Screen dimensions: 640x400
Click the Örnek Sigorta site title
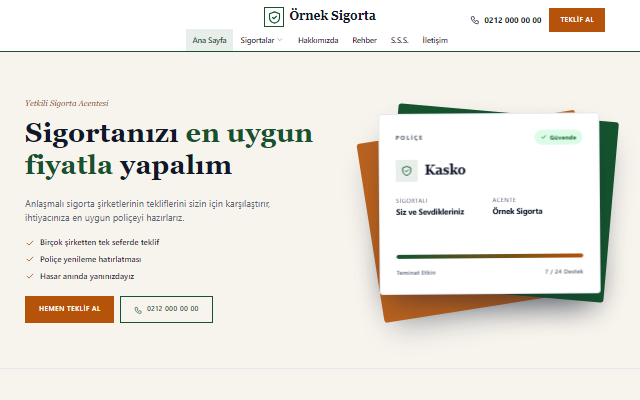pos(333,16)
